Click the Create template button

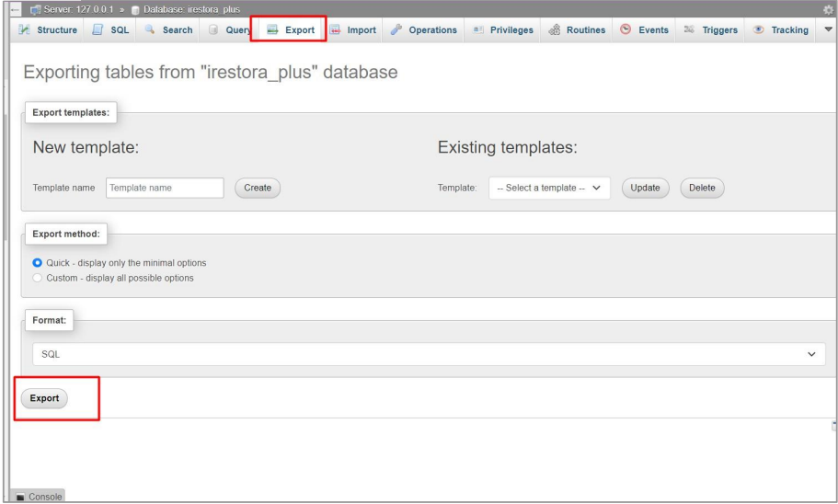(x=258, y=188)
